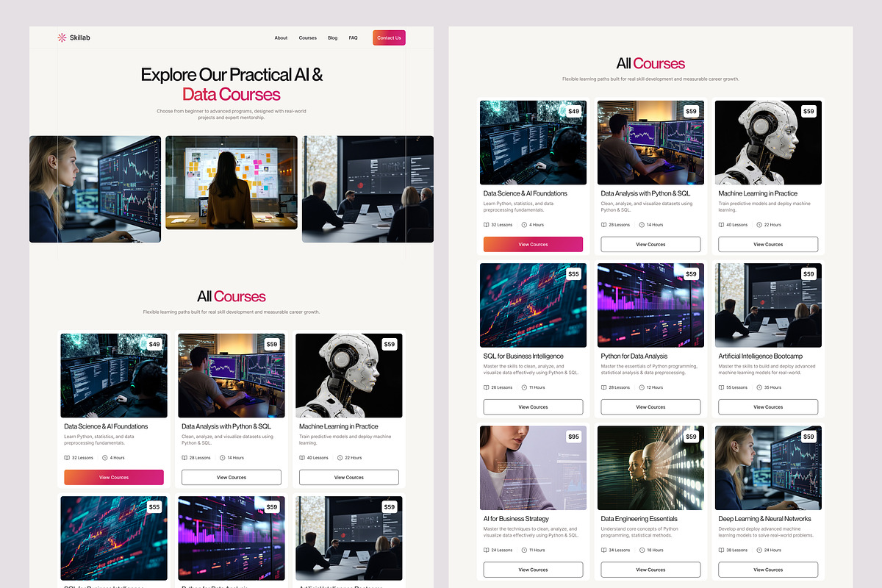Open purple bar chart thumbnail of Python for Data Analysis

tap(650, 305)
